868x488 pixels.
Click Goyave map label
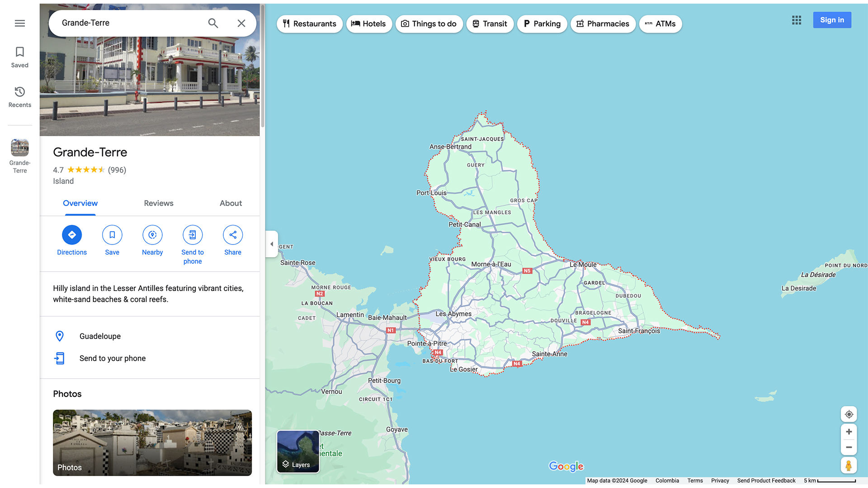(x=397, y=429)
